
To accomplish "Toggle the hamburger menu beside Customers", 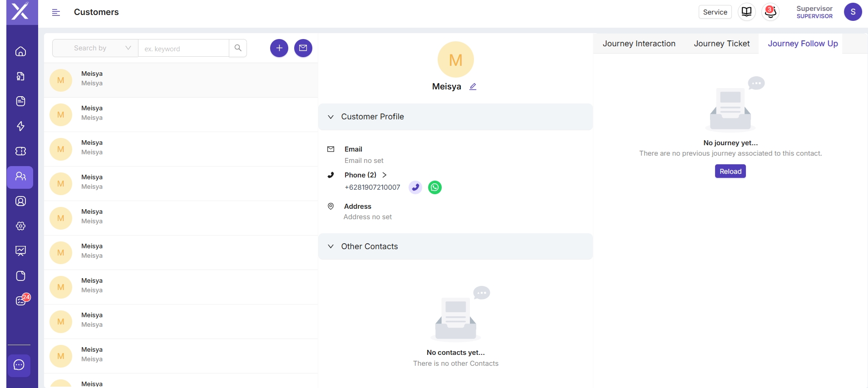I will (56, 13).
